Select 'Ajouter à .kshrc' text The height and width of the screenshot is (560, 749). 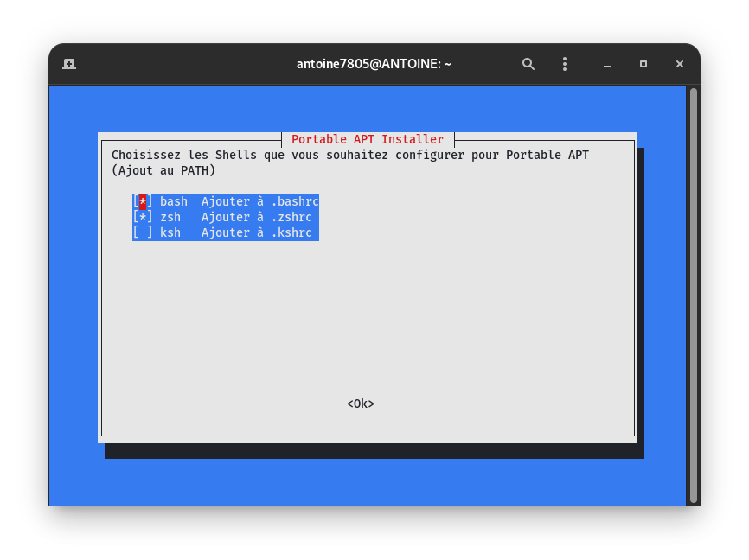257,232
